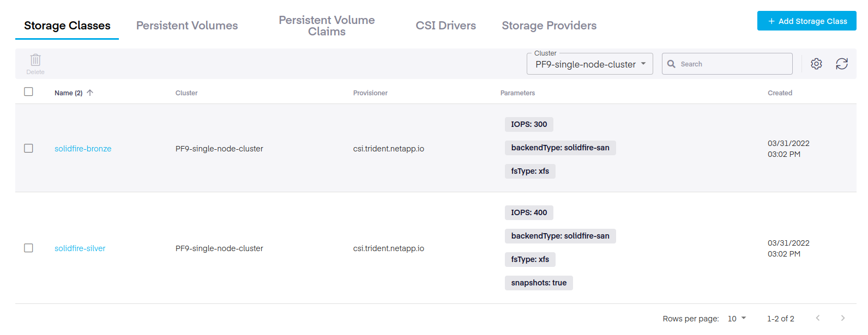Click the search magnifier icon
Image resolution: width=868 pixels, height=335 pixels.
671,64
